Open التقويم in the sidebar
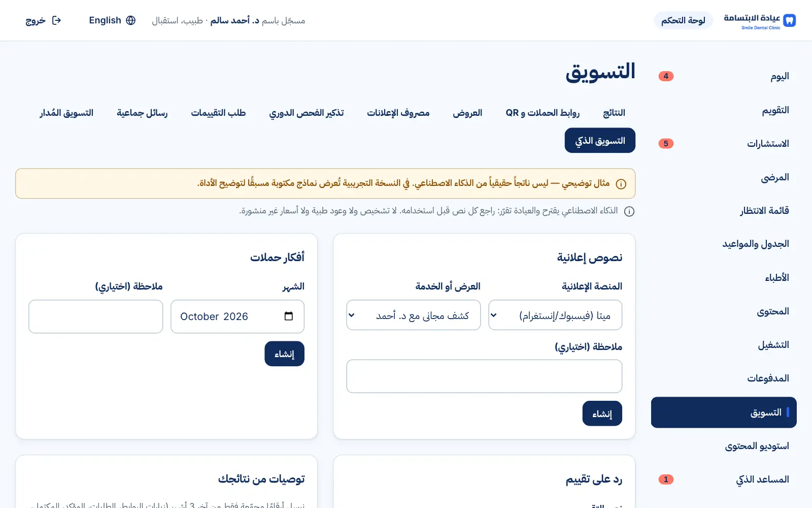 [x=724, y=110]
